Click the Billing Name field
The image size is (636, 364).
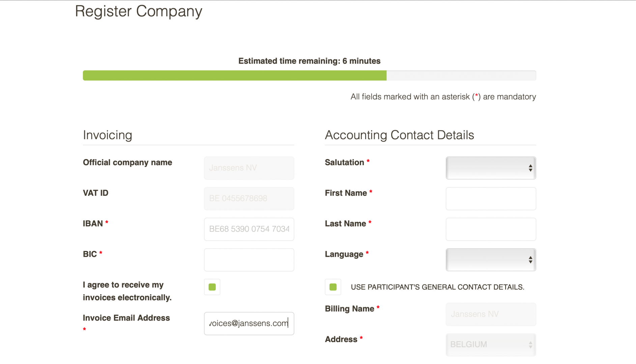490,314
